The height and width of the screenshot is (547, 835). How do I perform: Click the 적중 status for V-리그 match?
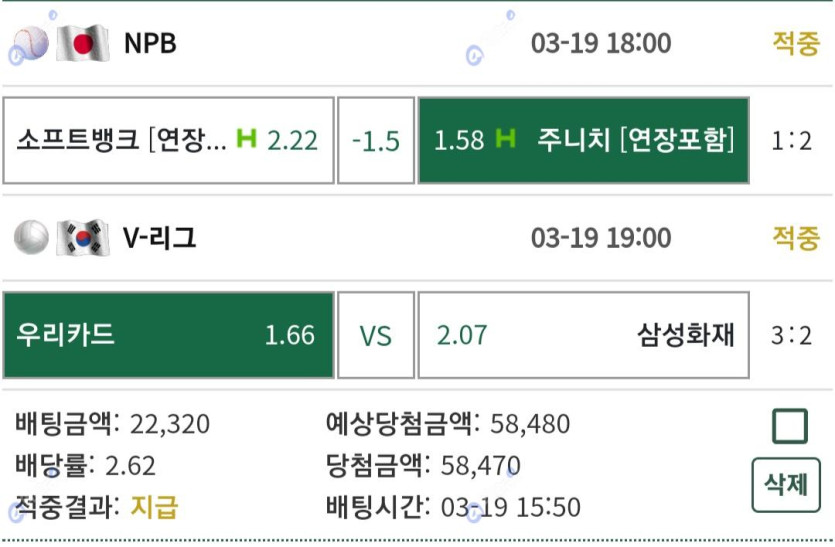point(795,238)
